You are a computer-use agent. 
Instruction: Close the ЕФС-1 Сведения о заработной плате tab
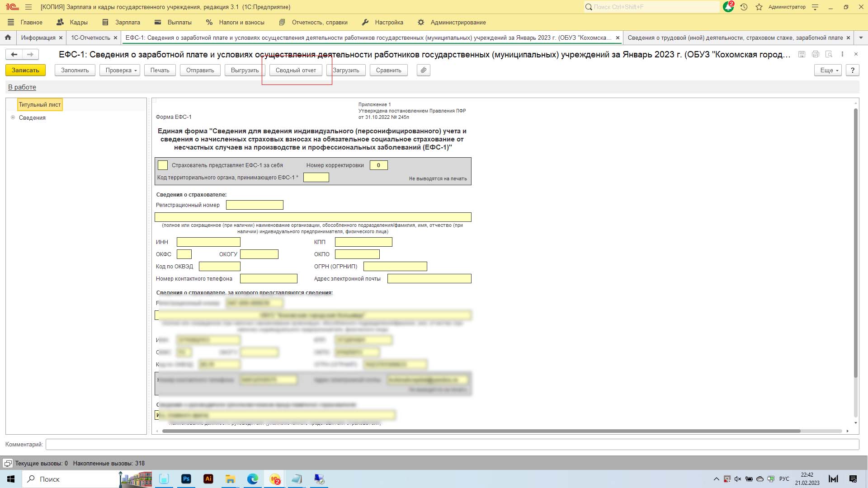tap(618, 38)
